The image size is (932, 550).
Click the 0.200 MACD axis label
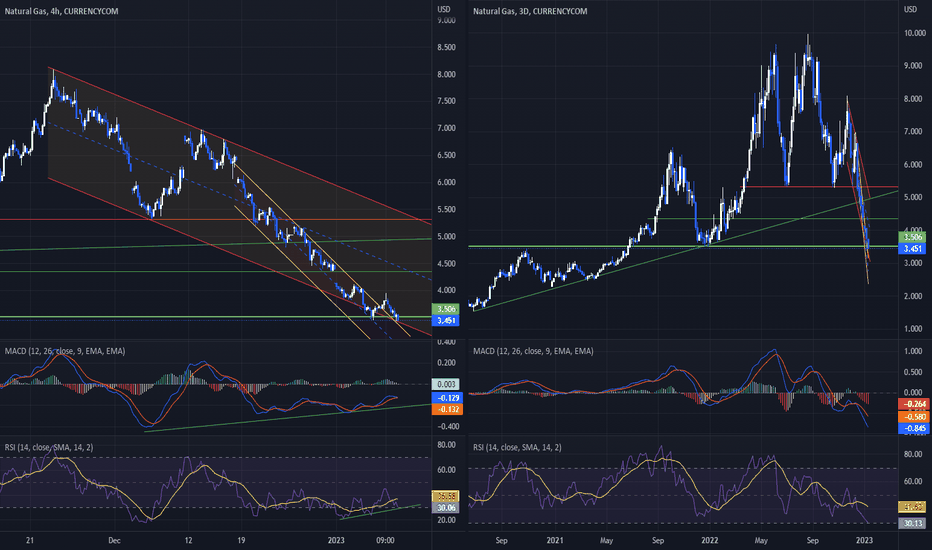click(x=446, y=363)
